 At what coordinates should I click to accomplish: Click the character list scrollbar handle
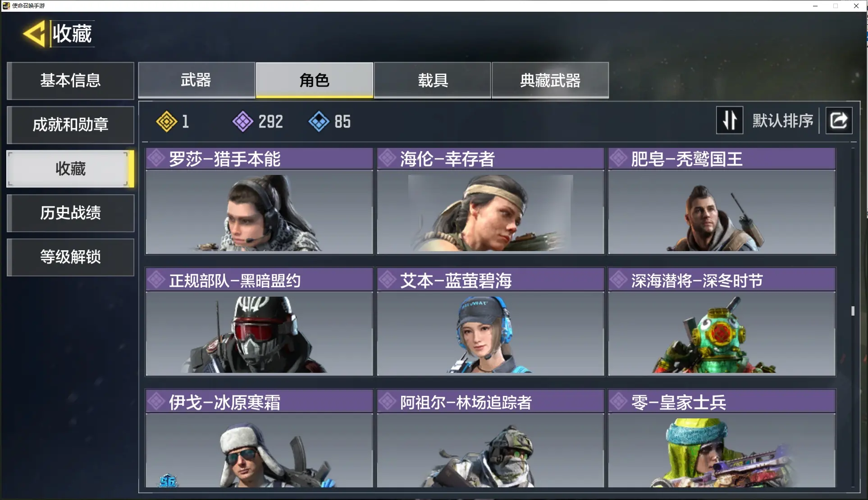click(853, 311)
